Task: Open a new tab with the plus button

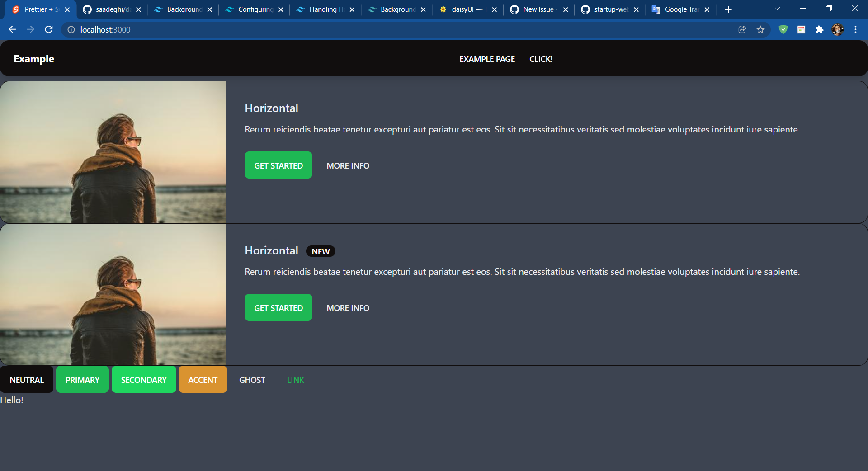Action: tap(728, 9)
